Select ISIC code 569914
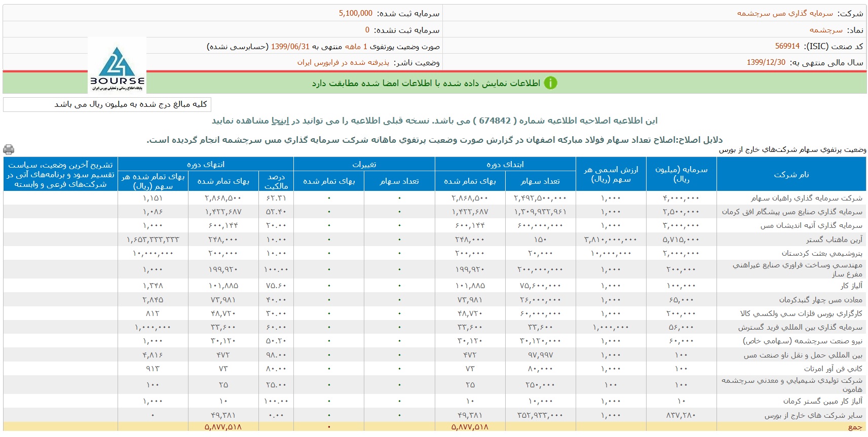868x437 pixels. 787,46
